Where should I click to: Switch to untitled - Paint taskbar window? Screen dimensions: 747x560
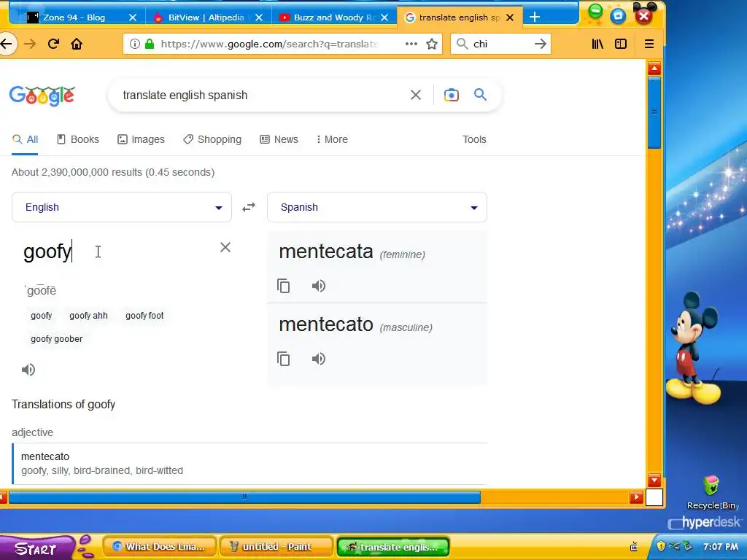point(276,547)
